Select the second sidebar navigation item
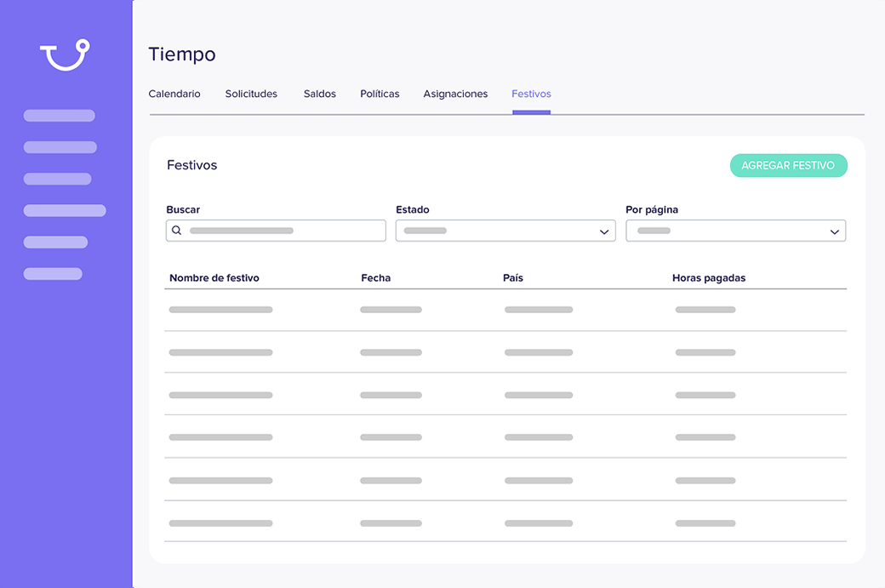This screenshot has width=885, height=588. click(x=60, y=146)
